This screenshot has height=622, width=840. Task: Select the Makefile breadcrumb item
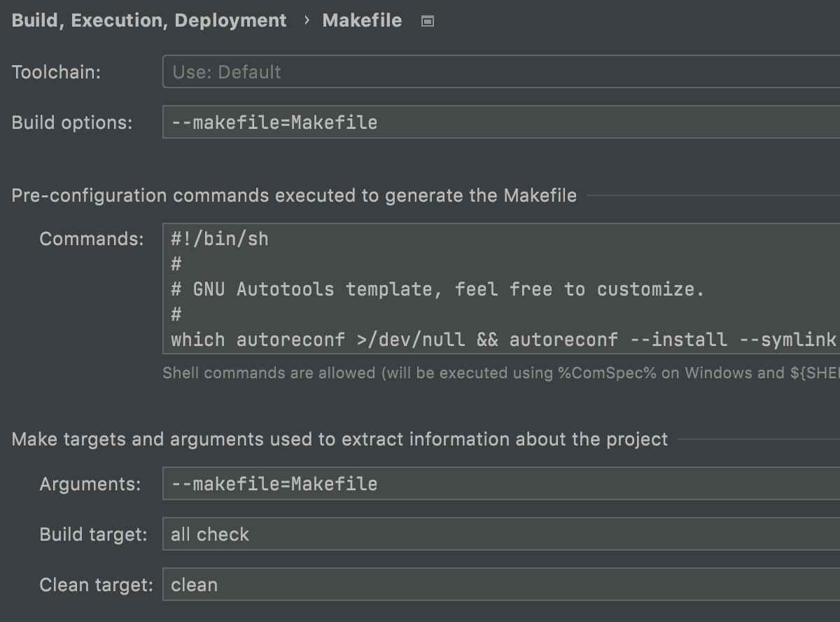[362, 20]
